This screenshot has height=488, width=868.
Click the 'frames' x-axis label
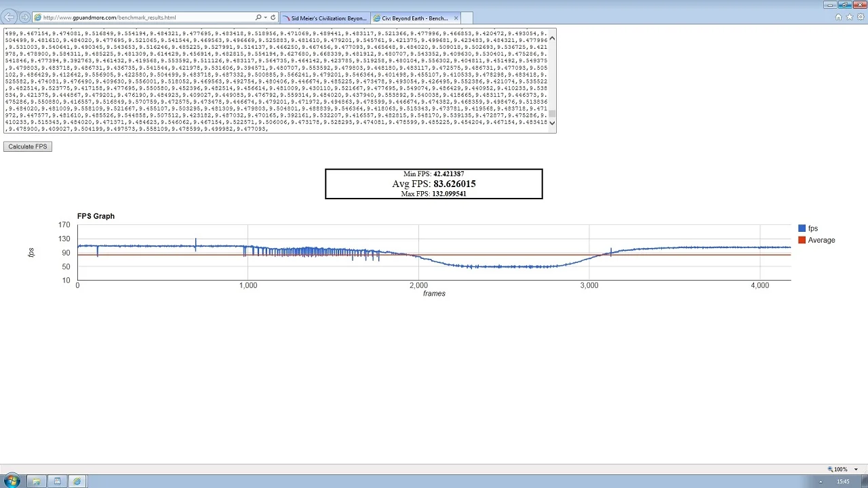coord(434,293)
